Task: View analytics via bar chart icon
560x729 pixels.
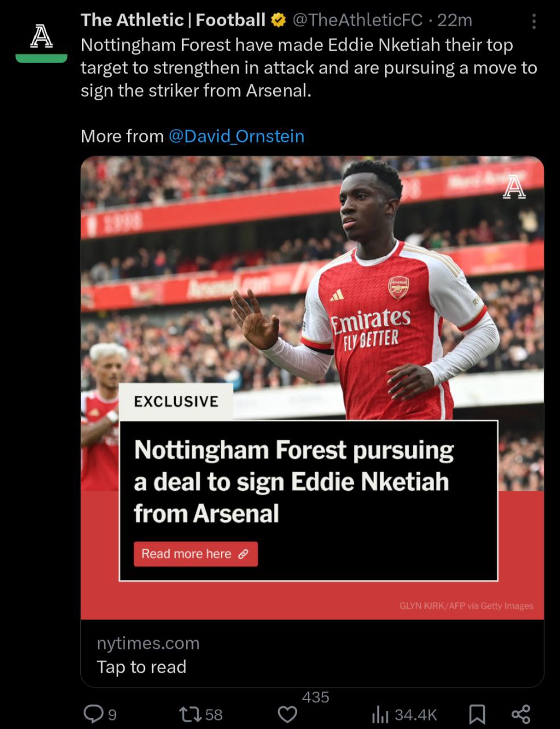Action: pos(380,714)
